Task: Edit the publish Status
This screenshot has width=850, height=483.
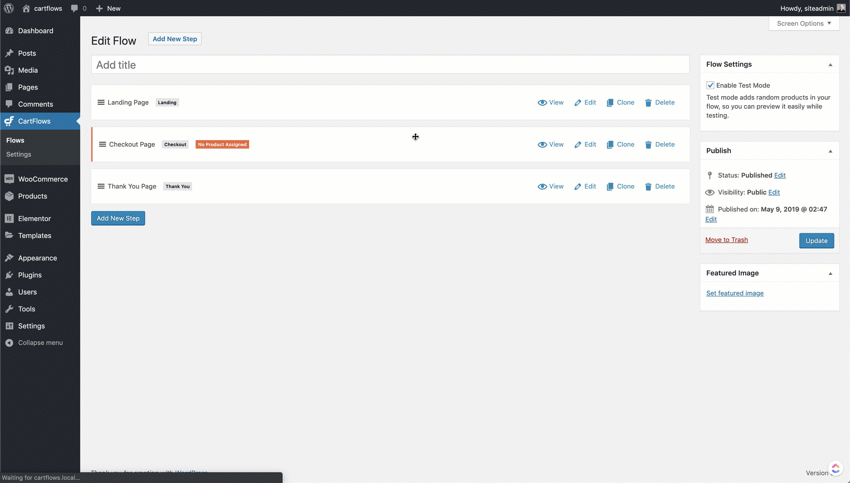Action: tap(780, 175)
